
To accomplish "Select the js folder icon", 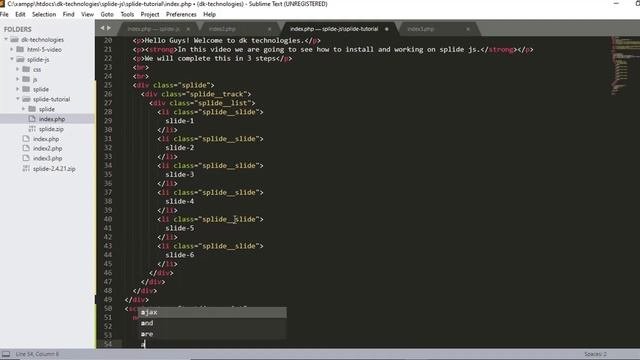I will click(x=27, y=79).
